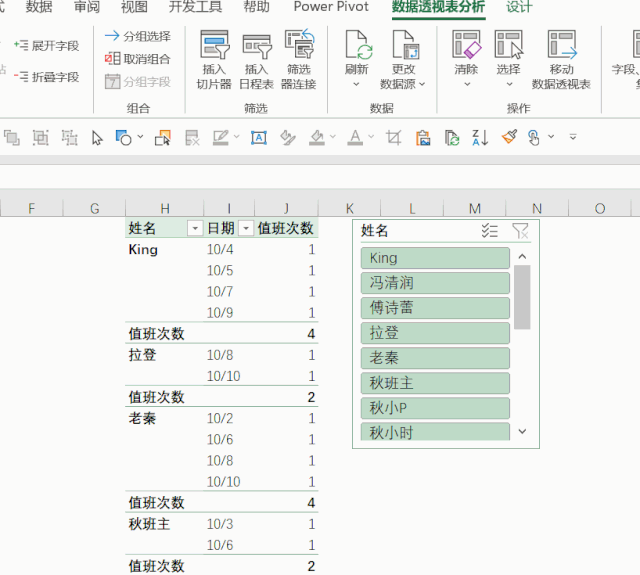
Task: Click the text box icon in quick toolbar
Action: [x=259, y=138]
